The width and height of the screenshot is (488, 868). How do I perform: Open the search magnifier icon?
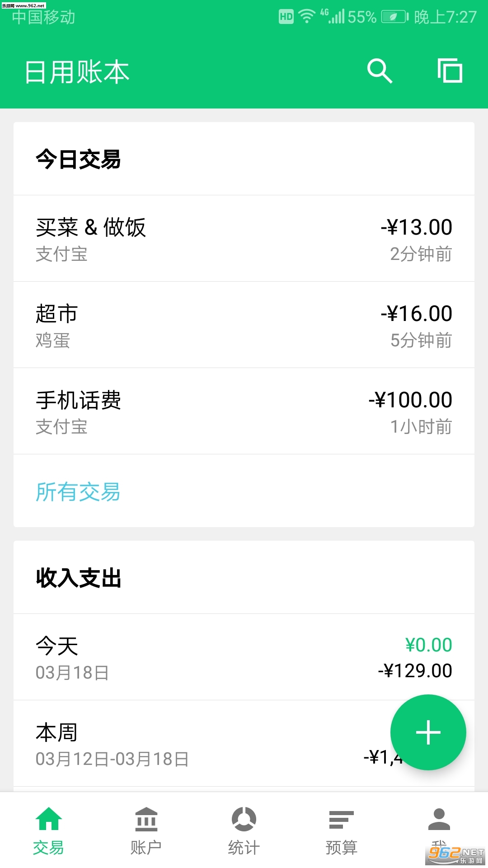(380, 71)
